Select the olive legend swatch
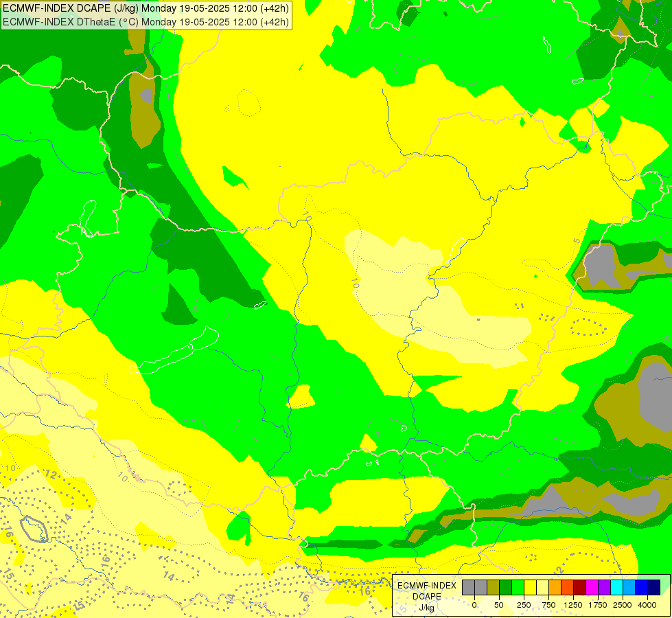The image size is (672, 618). pos(494,587)
